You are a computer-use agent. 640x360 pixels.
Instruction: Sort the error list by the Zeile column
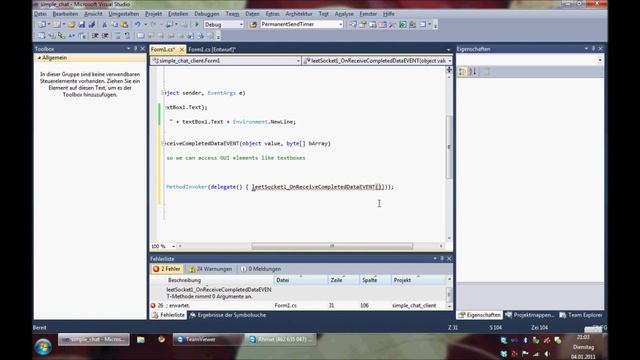coord(344,280)
